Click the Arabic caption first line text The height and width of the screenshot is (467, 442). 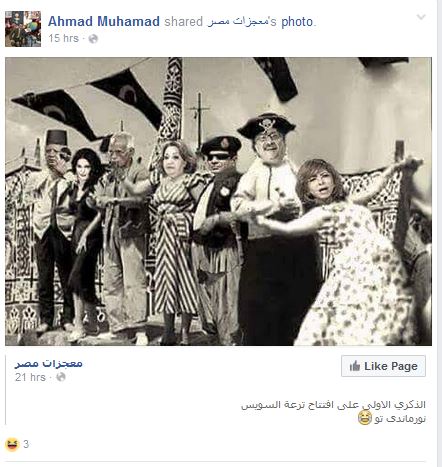333,405
